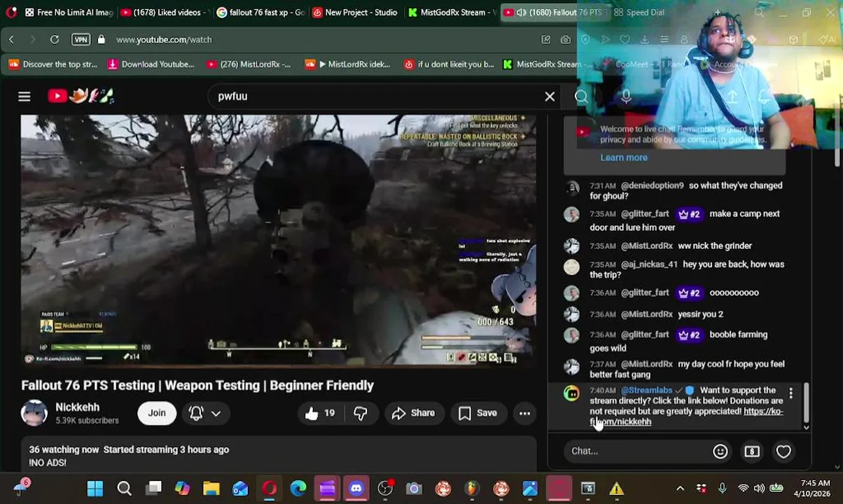Switch to the Free No Limit AI Image tab
The width and height of the screenshot is (843, 504).
pyautogui.click(x=68, y=13)
